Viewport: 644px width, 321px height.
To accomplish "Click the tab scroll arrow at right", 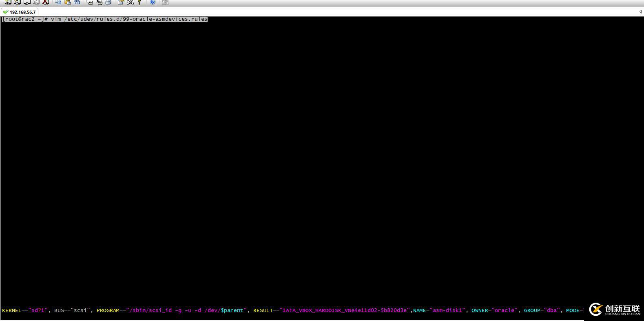I will (641, 12).
